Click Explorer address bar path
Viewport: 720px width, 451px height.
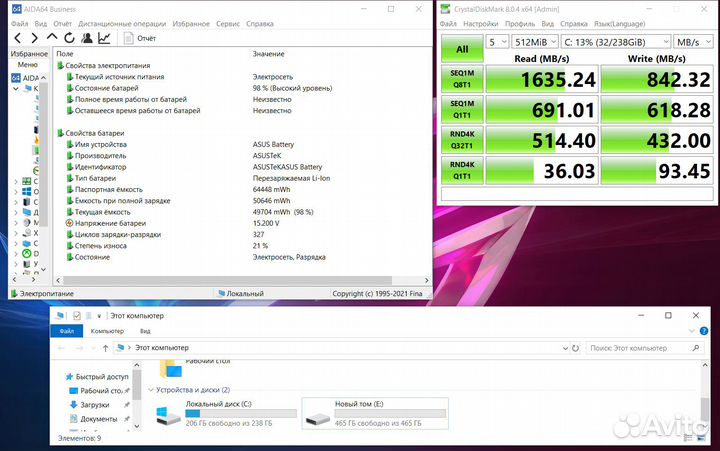tap(162, 348)
